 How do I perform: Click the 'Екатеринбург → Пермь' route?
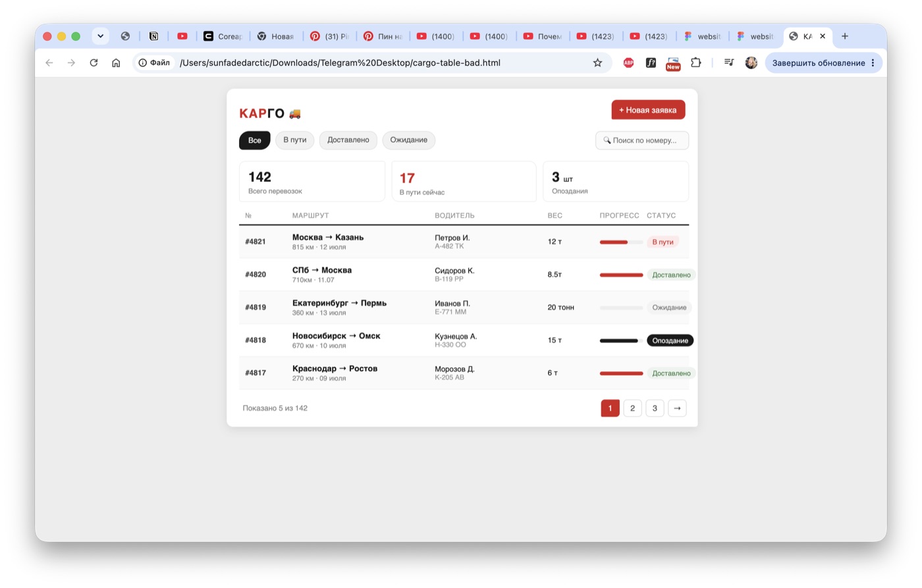pyautogui.click(x=339, y=303)
